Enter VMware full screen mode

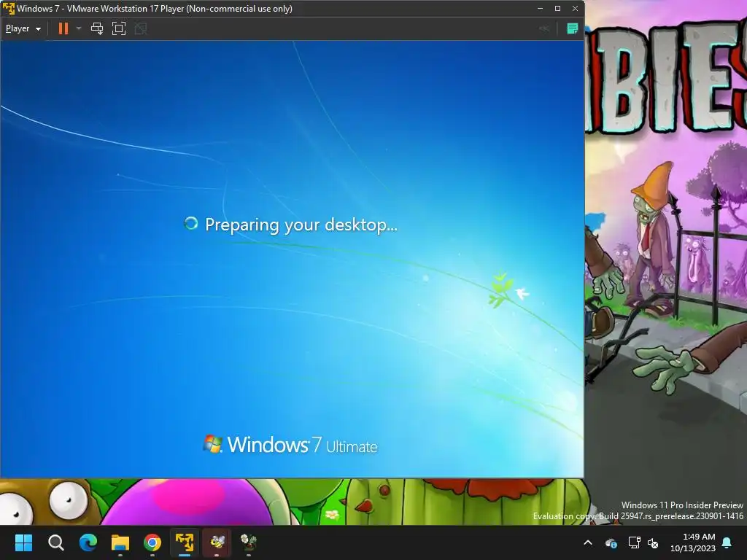click(119, 28)
